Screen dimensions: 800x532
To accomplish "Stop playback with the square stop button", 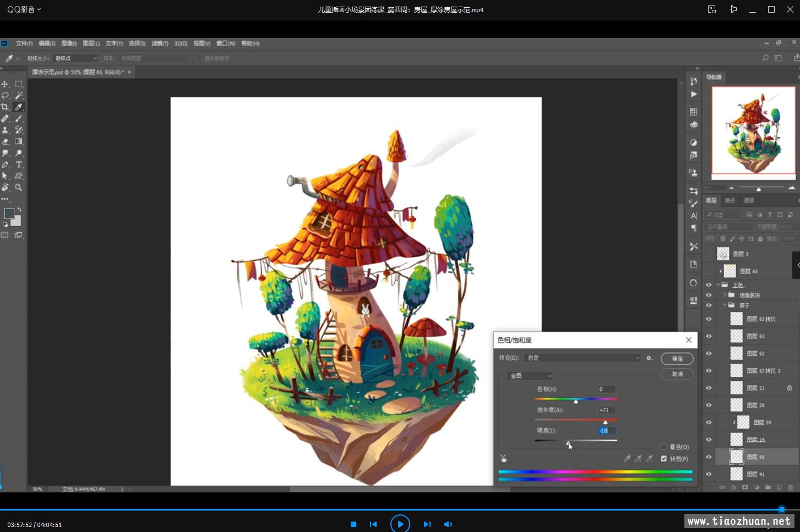I will coord(353,524).
